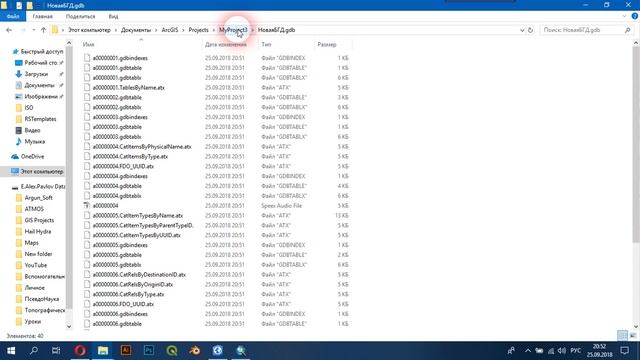The image size is (640, 360).
Task: Select OneDrive in navigation pane
Action: [29, 156]
